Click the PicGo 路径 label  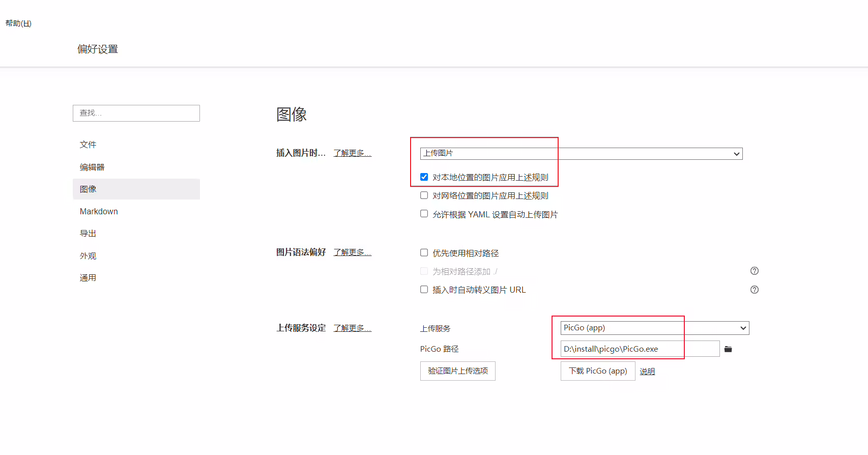440,349
